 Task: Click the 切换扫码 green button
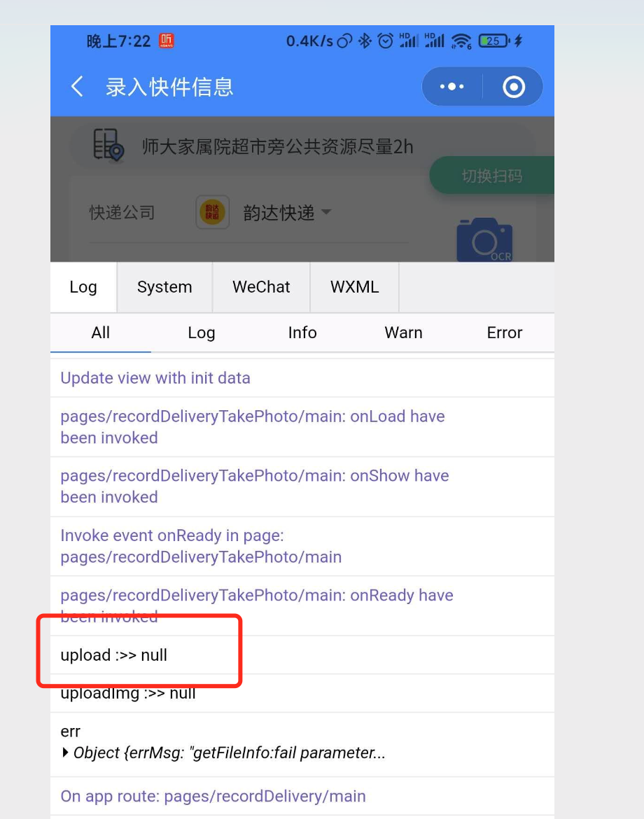click(491, 176)
